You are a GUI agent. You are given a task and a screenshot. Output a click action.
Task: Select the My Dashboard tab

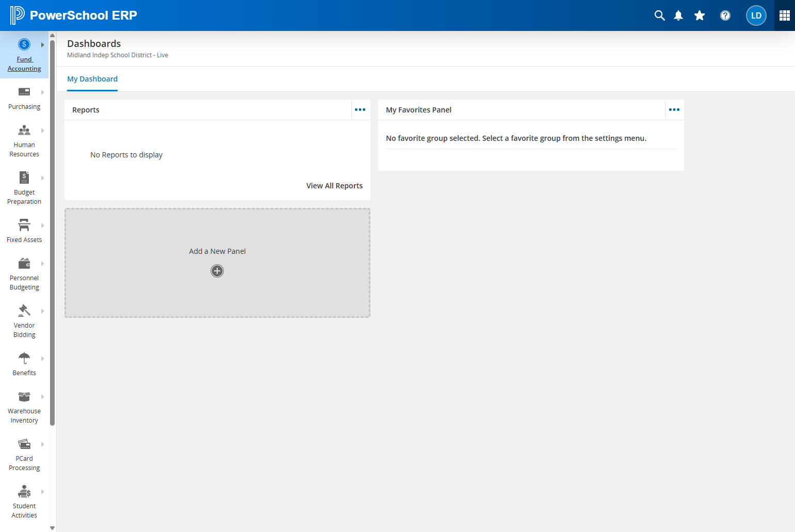pos(92,79)
